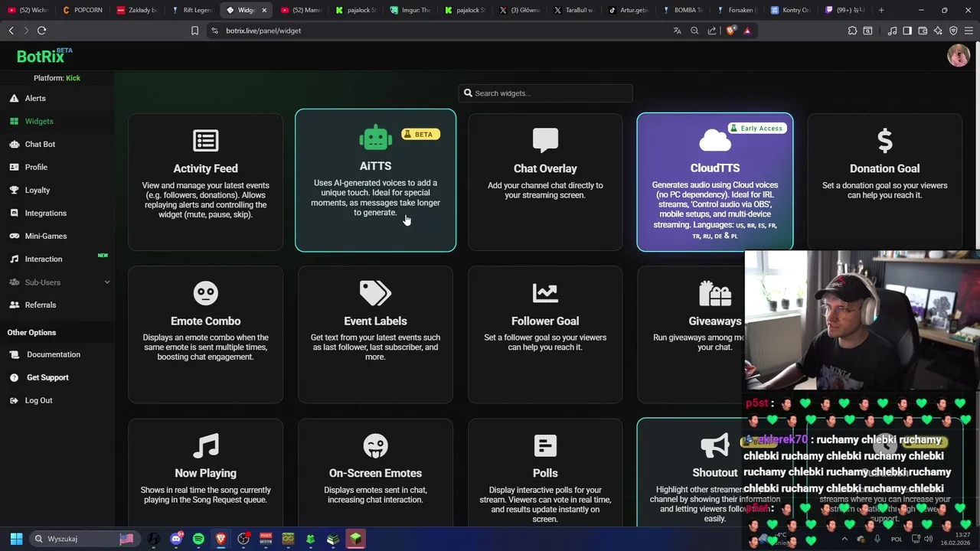Open the Now Playing widget title

205,473
